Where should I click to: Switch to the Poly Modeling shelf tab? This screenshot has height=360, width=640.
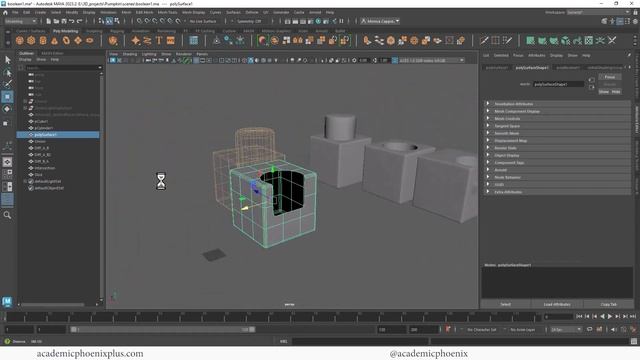pos(65,31)
